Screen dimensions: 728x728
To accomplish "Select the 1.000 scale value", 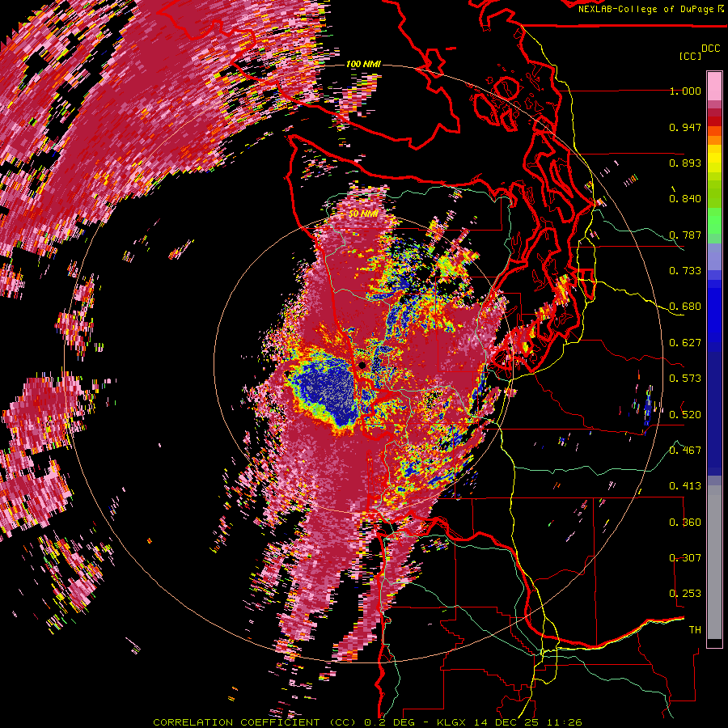I will [685, 91].
